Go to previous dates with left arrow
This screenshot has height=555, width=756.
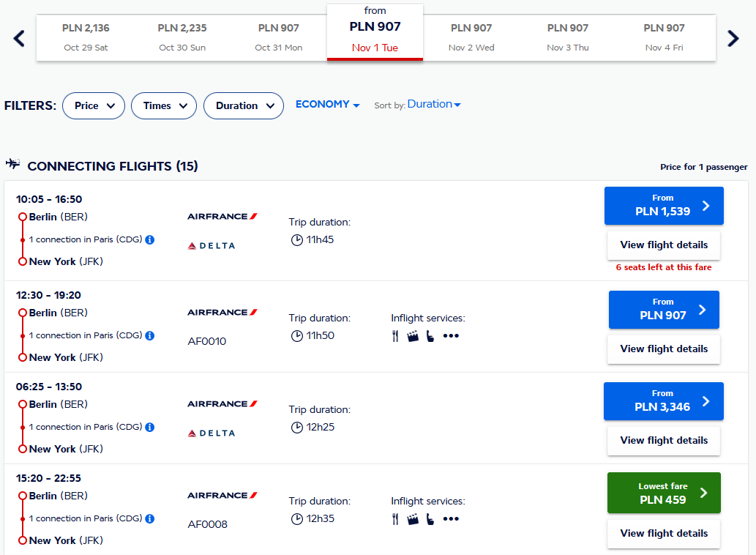click(x=19, y=38)
